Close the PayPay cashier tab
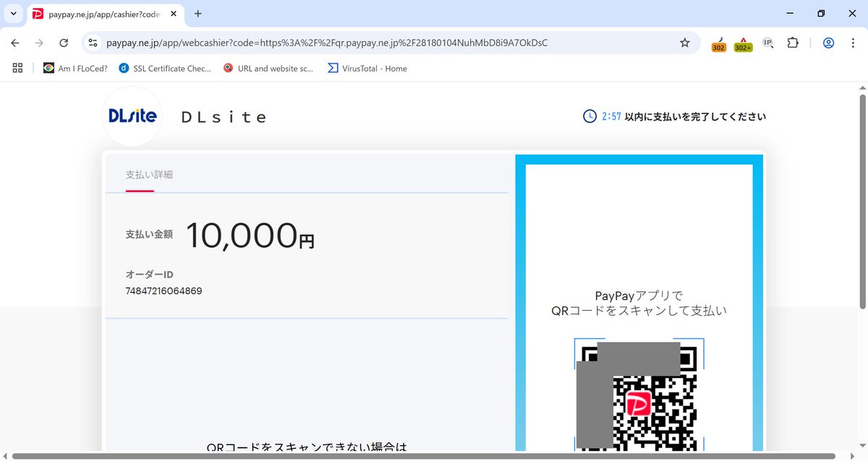Image resolution: width=868 pixels, height=461 pixels. point(174,14)
